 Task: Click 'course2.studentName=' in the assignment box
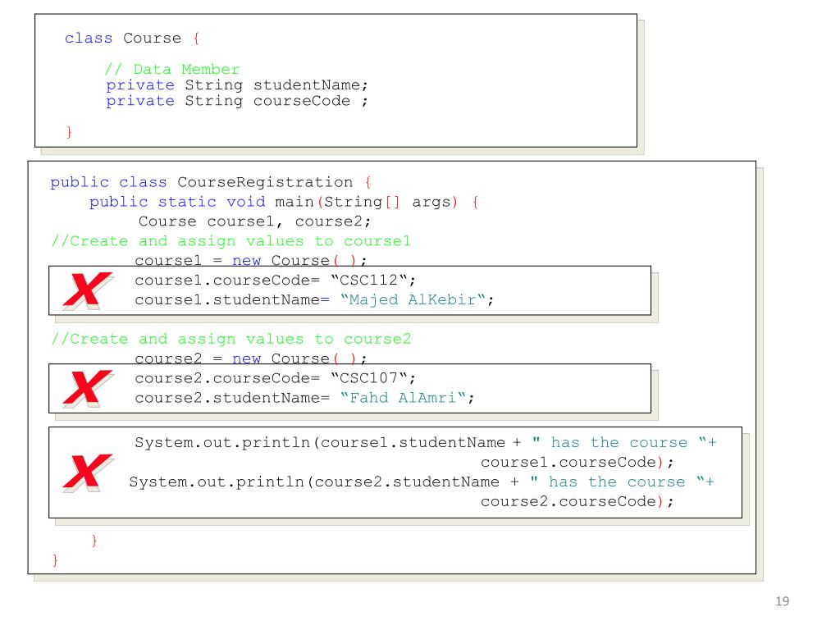click(232, 398)
